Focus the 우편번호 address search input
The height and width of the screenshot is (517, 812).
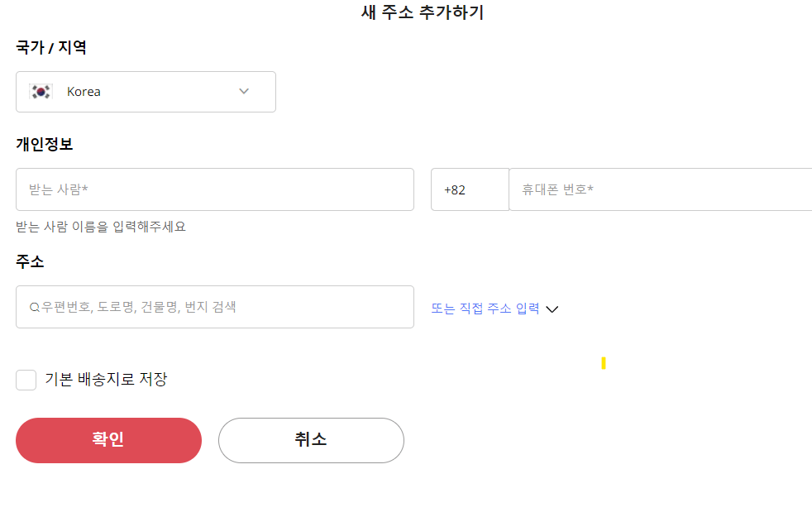[x=215, y=306]
